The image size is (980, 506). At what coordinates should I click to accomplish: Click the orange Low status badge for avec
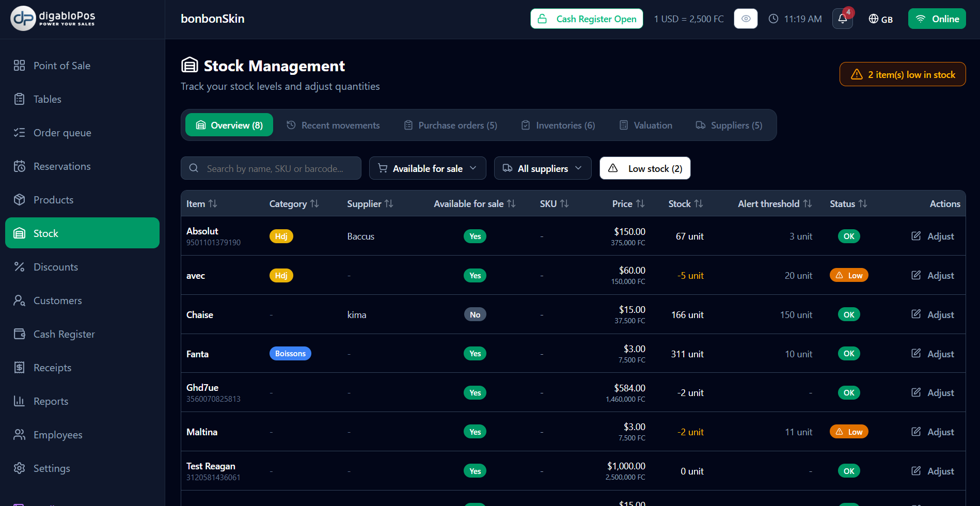849,276
